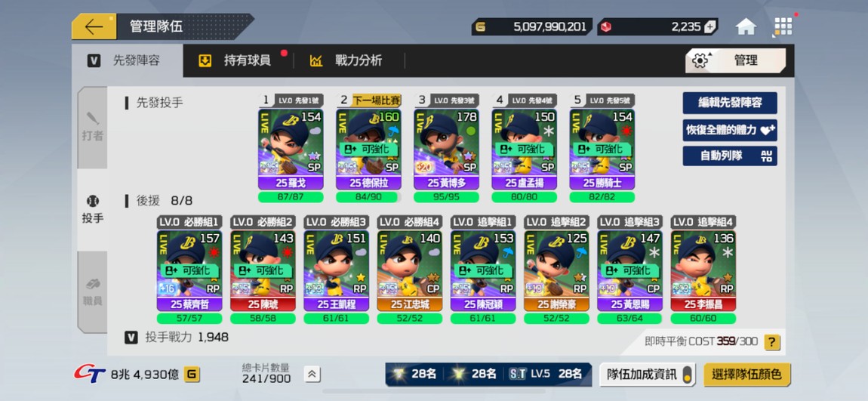Open the grid menu icon
The height and width of the screenshot is (401, 868).
click(783, 26)
